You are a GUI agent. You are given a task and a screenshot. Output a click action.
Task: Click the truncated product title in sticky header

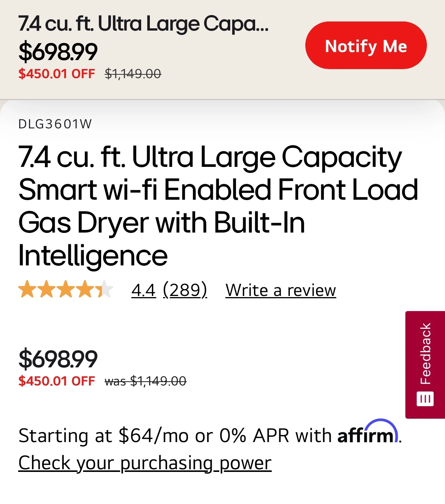coord(143,24)
